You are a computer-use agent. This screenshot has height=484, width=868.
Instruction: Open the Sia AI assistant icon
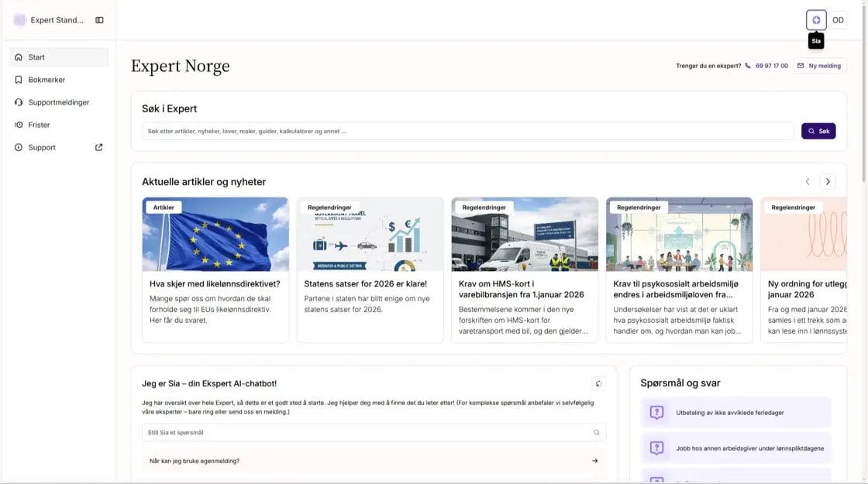[816, 20]
